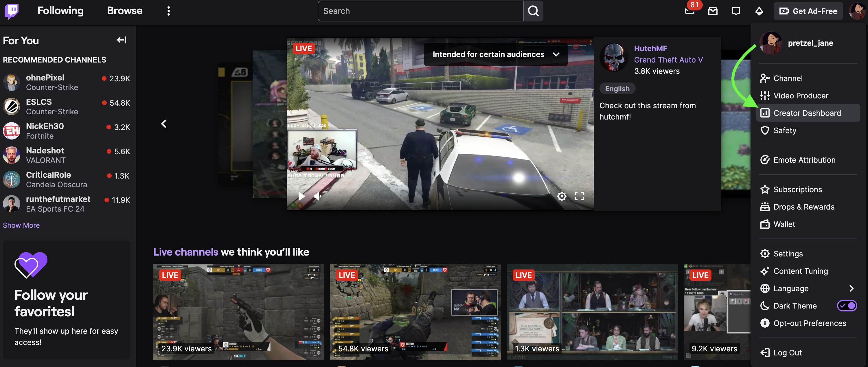Open the notifications inbox with 81 badge
The image size is (868, 367).
pyautogui.click(x=689, y=11)
